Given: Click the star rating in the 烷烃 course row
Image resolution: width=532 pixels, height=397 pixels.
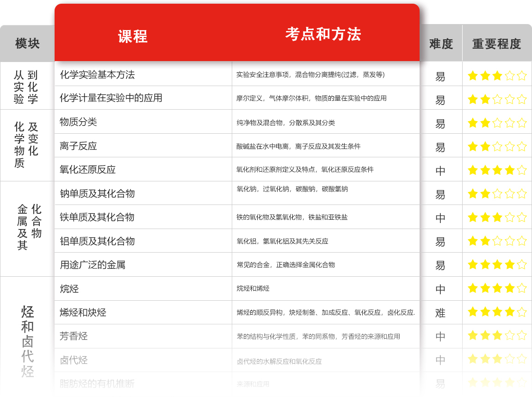Looking at the screenshot, I should click(x=497, y=288).
